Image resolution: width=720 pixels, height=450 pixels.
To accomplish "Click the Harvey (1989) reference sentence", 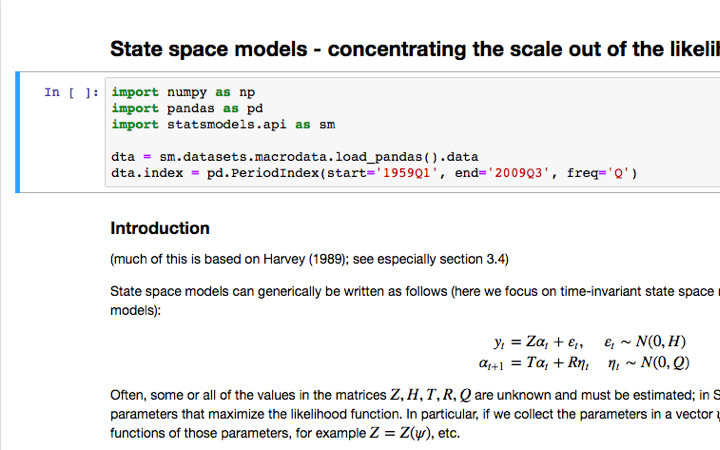I will 309,260.
